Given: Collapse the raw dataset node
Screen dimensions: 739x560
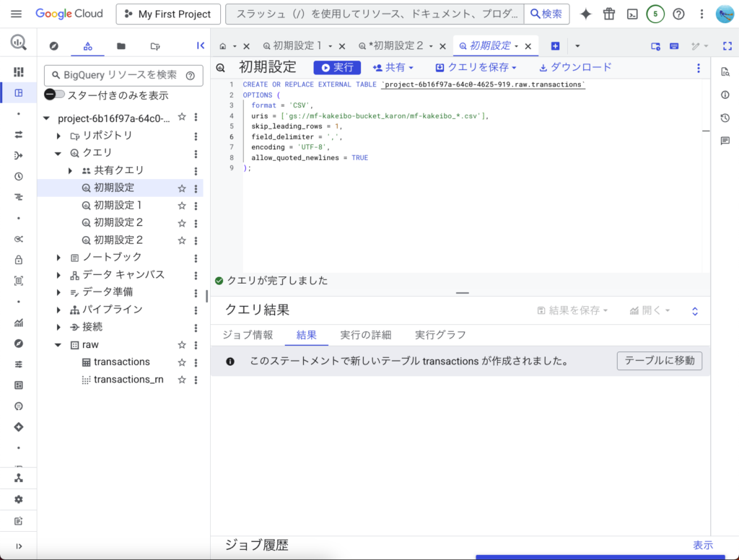Looking at the screenshot, I should pos(59,345).
